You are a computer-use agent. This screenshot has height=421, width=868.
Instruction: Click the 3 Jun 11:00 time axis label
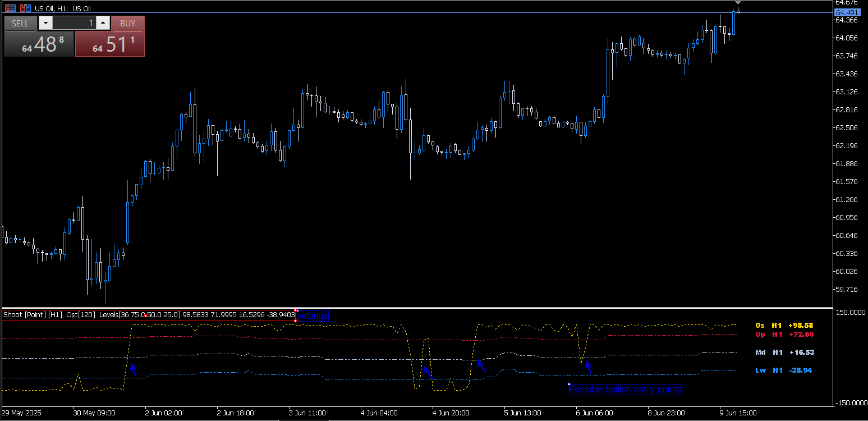click(307, 413)
